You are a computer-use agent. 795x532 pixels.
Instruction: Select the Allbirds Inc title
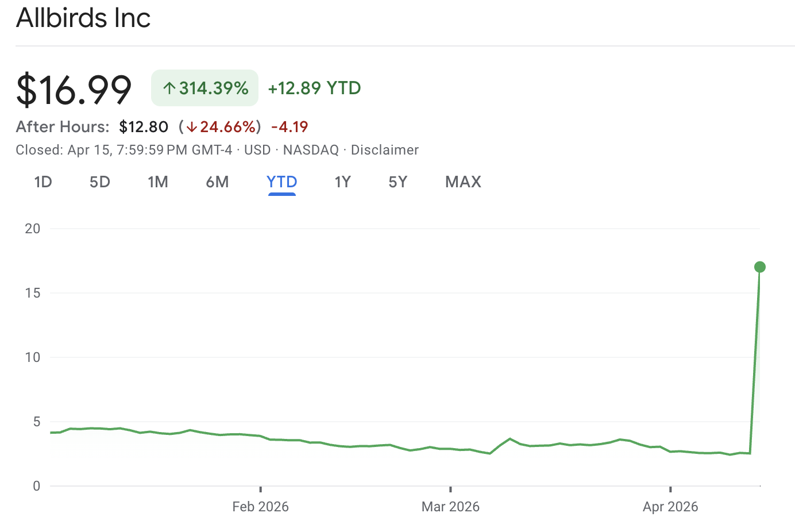click(x=83, y=18)
